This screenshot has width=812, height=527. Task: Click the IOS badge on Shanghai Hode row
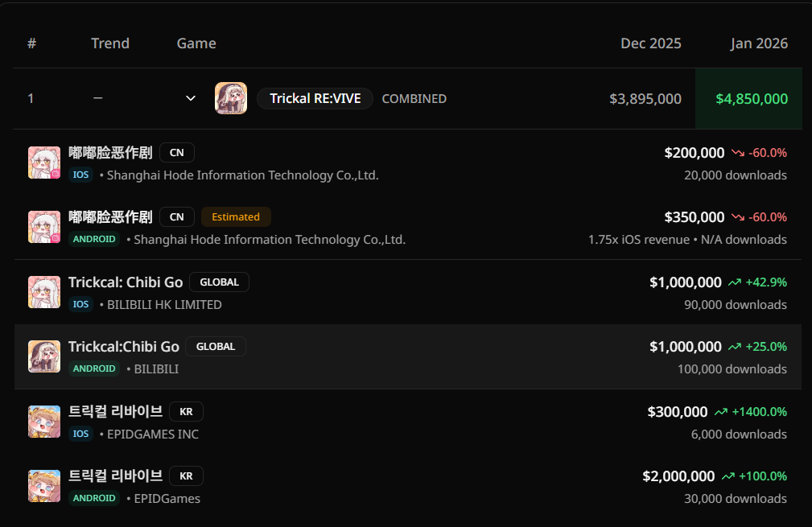pos(80,175)
